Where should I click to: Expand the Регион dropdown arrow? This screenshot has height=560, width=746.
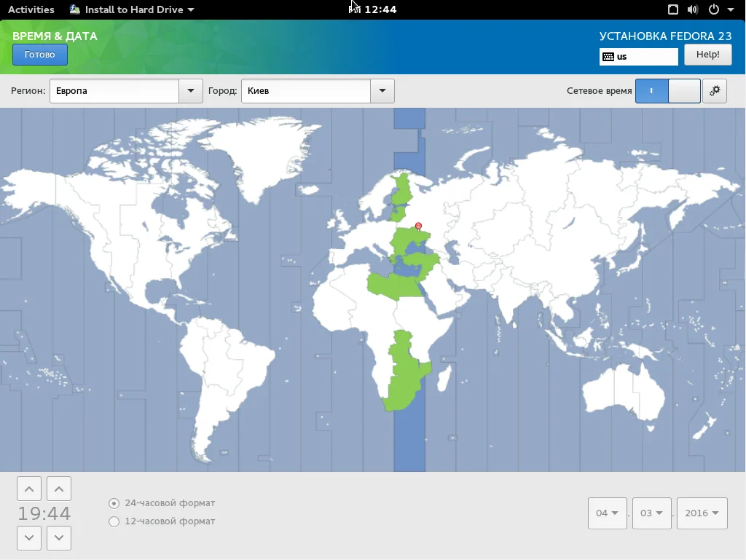click(191, 91)
